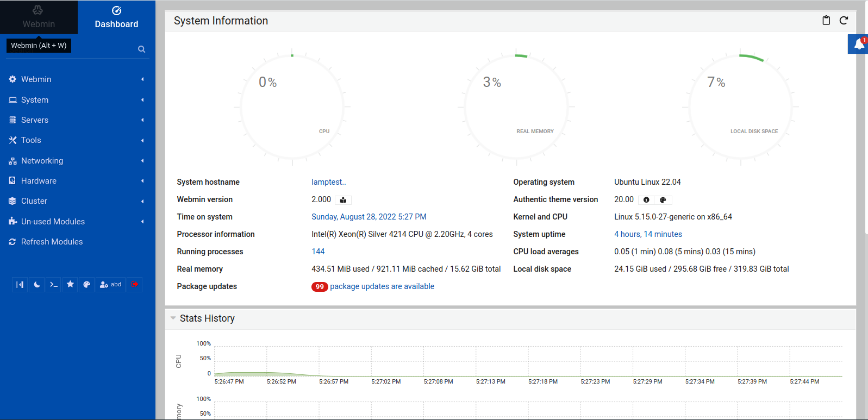Screen dimensions: 868x420
Task: Expand the Tools menu category
Action: (x=78, y=140)
